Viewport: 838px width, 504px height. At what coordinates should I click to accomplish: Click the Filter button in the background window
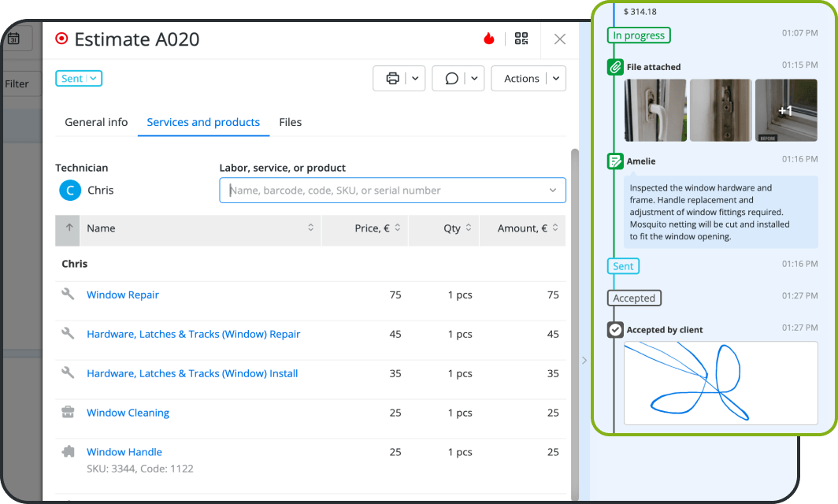17,84
